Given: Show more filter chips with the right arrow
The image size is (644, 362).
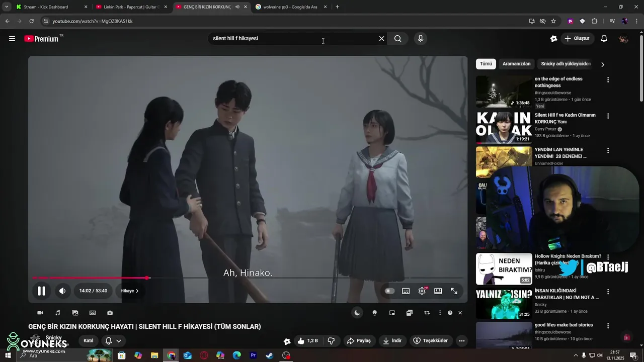Looking at the screenshot, I should click(602, 64).
